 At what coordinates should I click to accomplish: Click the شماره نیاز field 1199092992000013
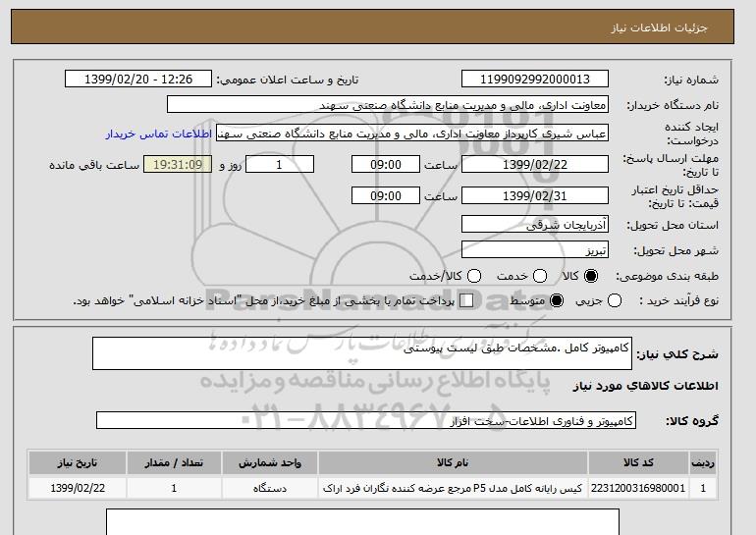(x=535, y=80)
